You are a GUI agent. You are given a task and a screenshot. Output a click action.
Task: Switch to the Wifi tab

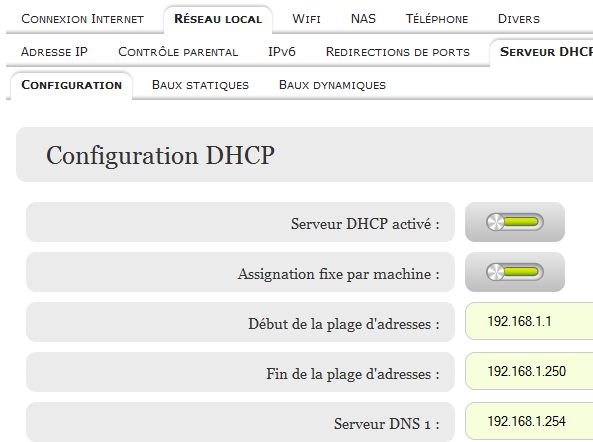click(306, 19)
